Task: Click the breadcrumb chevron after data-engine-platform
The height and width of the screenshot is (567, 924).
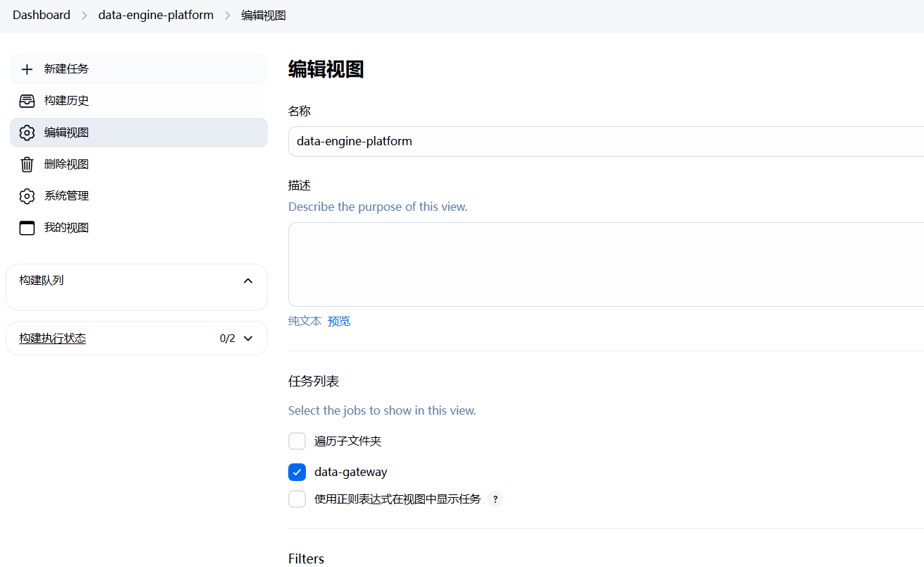Action: pyautogui.click(x=228, y=16)
